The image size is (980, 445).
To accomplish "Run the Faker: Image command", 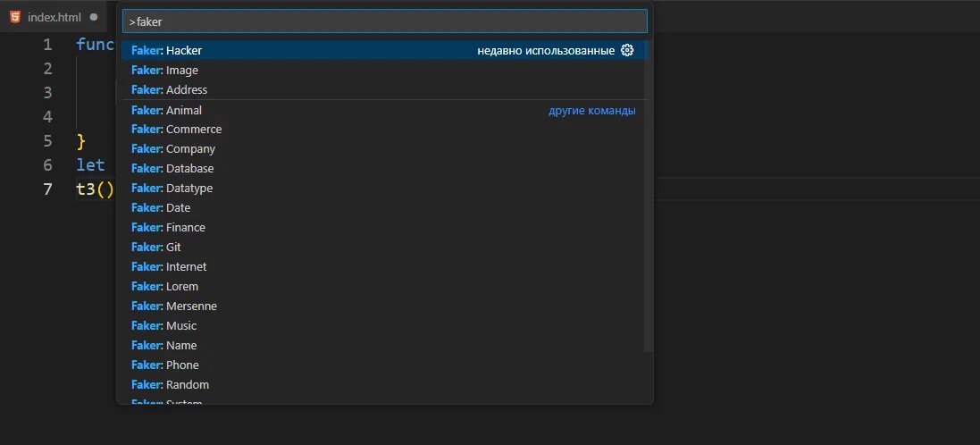I will pos(385,70).
